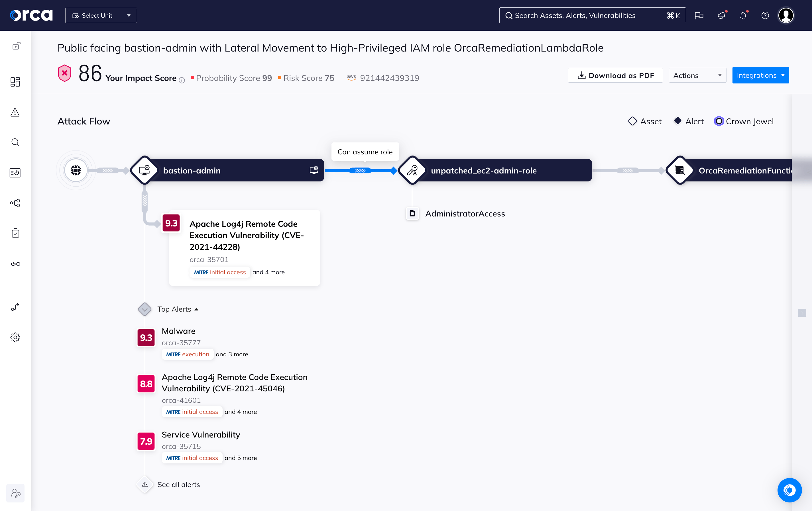
Task: Open notifications via the bell icon
Action: [743, 15]
